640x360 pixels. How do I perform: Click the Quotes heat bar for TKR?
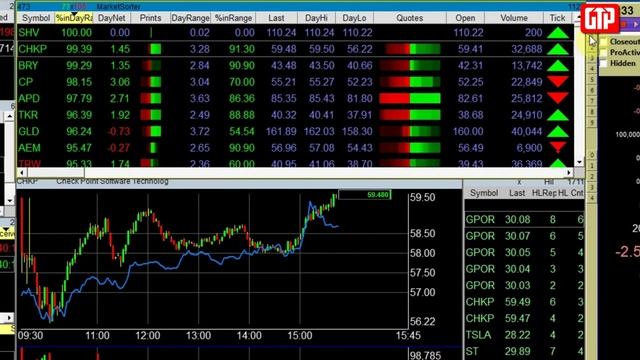click(410, 115)
